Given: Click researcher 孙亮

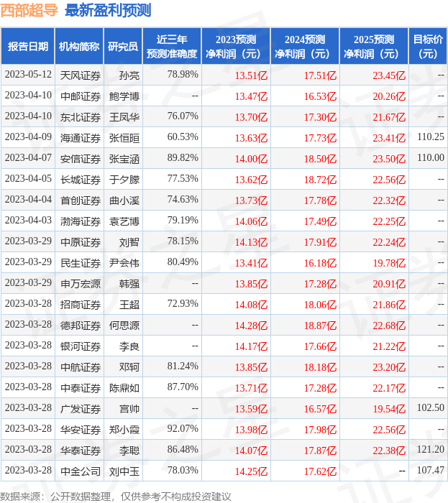Looking at the screenshot, I should (x=129, y=75).
